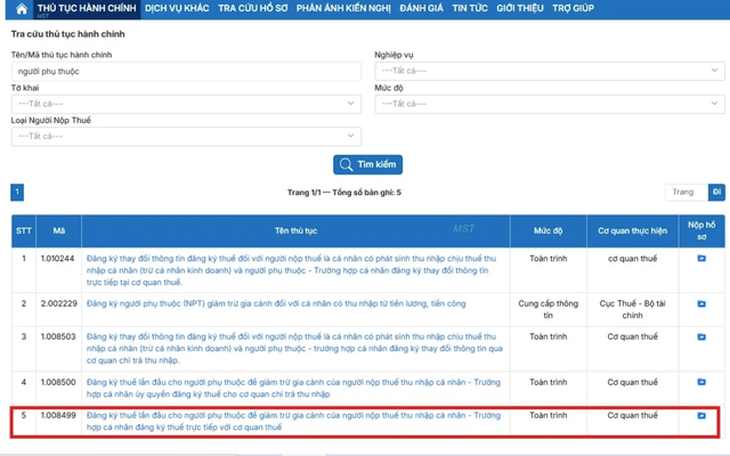The width and height of the screenshot is (730, 456).
Task: Open submission folder icon for procedure 1.010244
Action: pyautogui.click(x=701, y=259)
